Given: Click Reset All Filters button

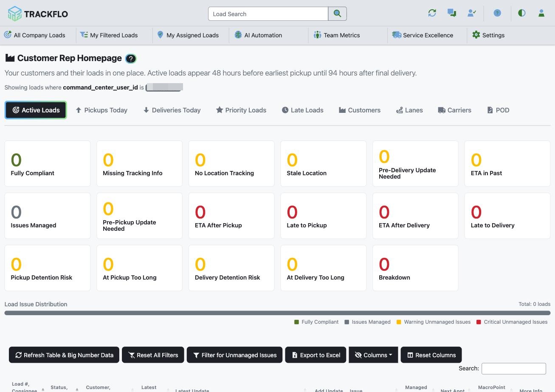Looking at the screenshot, I should [x=153, y=355].
